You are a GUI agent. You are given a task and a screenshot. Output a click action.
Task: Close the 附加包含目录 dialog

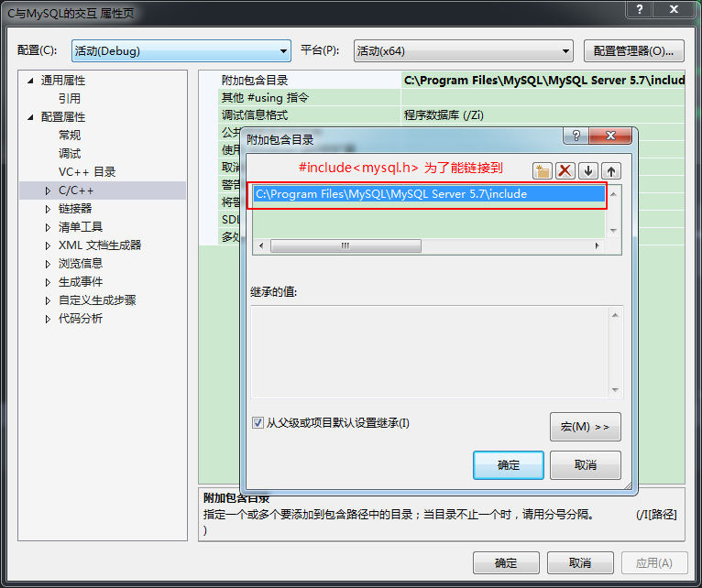(x=609, y=136)
